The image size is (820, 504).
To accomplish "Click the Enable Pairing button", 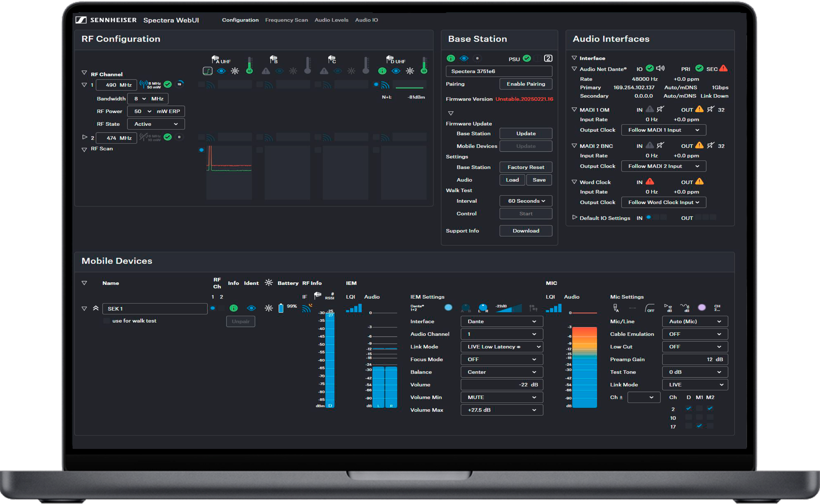I will pyautogui.click(x=525, y=84).
